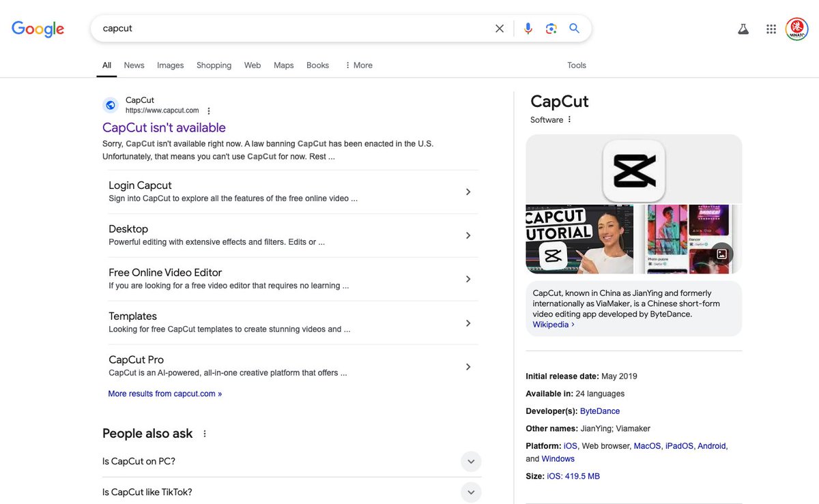Click the chevron in the Login Capcut row
Viewport: 819px width, 504px height.
click(x=468, y=192)
